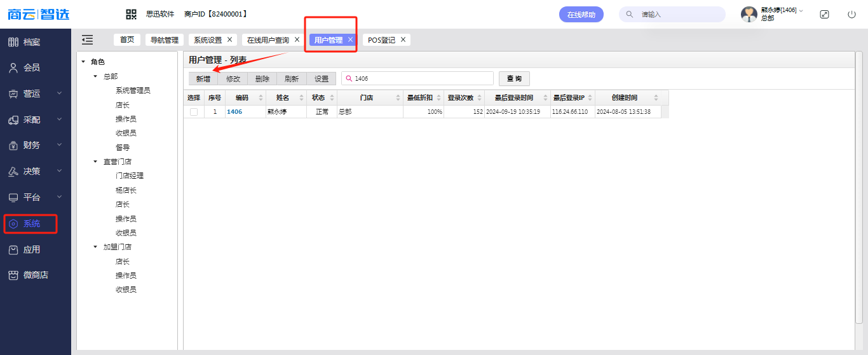Switch to the 在线用户查询 tab
The height and width of the screenshot is (355, 868).
pyautogui.click(x=268, y=39)
